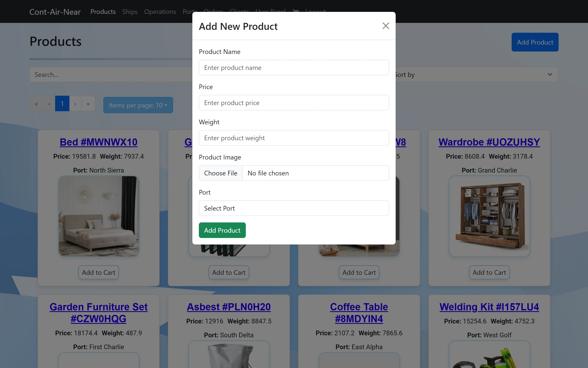Open Bed #MWNWX10 product link
This screenshot has width=588, height=368.
tap(98, 142)
